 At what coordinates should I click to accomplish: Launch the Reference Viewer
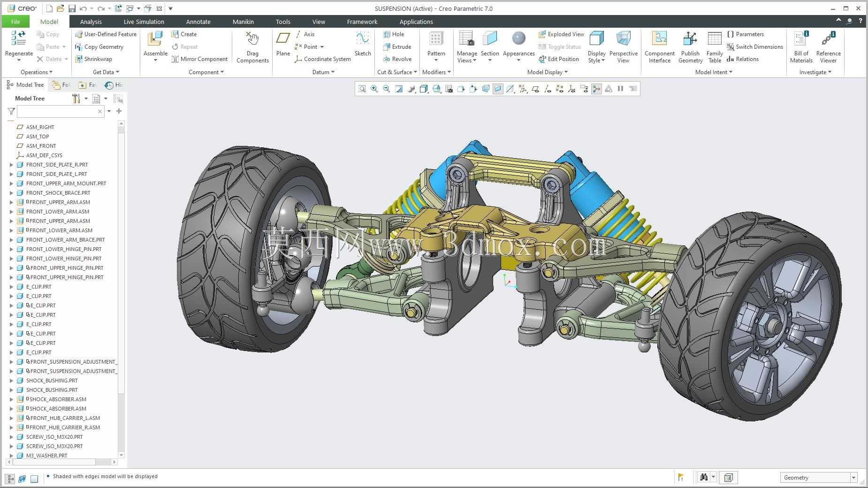[828, 47]
